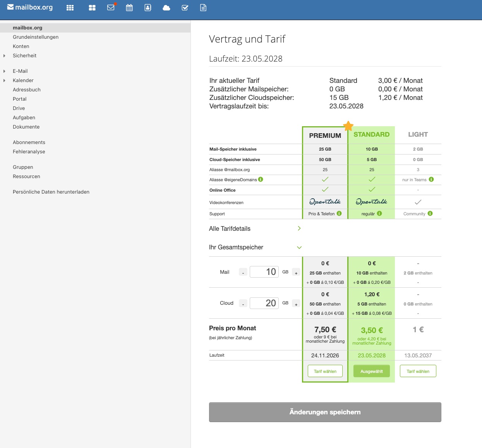The width and height of the screenshot is (482, 448).
Task: Click the info icon beside 'nur in Teams'
Action: (x=431, y=179)
